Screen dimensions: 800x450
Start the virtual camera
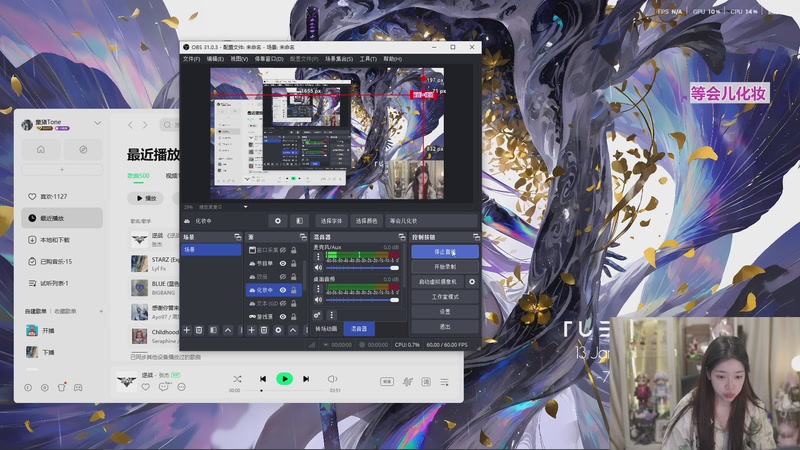pyautogui.click(x=438, y=282)
